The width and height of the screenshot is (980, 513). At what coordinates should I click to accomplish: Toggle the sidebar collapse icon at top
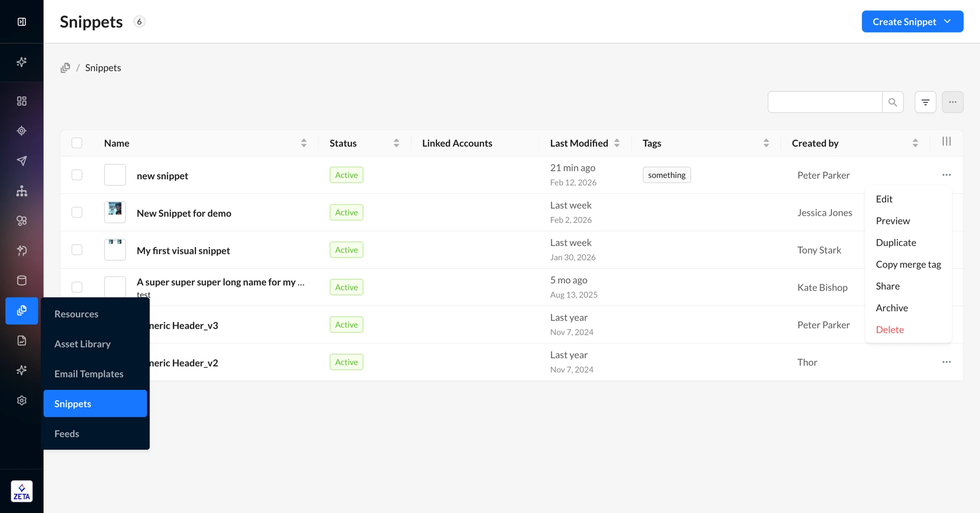(21, 21)
